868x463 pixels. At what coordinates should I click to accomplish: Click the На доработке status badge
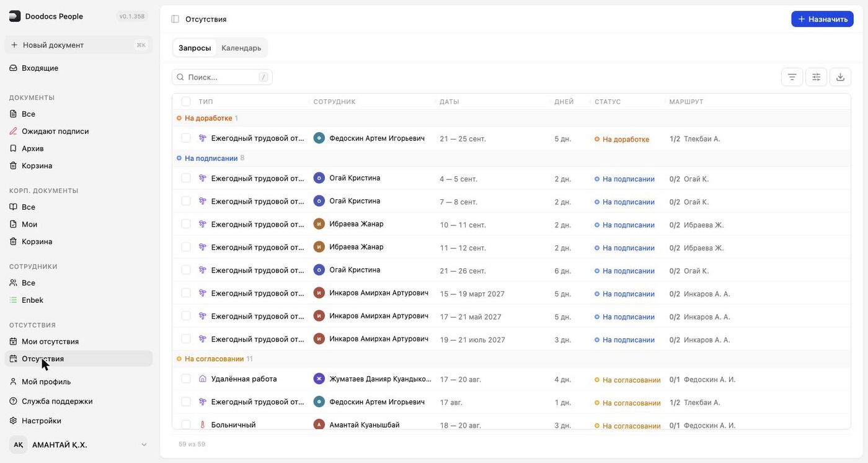tap(622, 139)
